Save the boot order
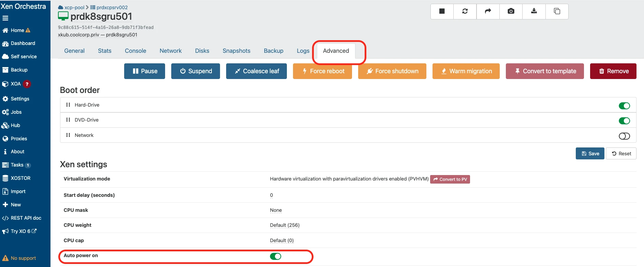Screen dimensions: 644x267 (590, 154)
